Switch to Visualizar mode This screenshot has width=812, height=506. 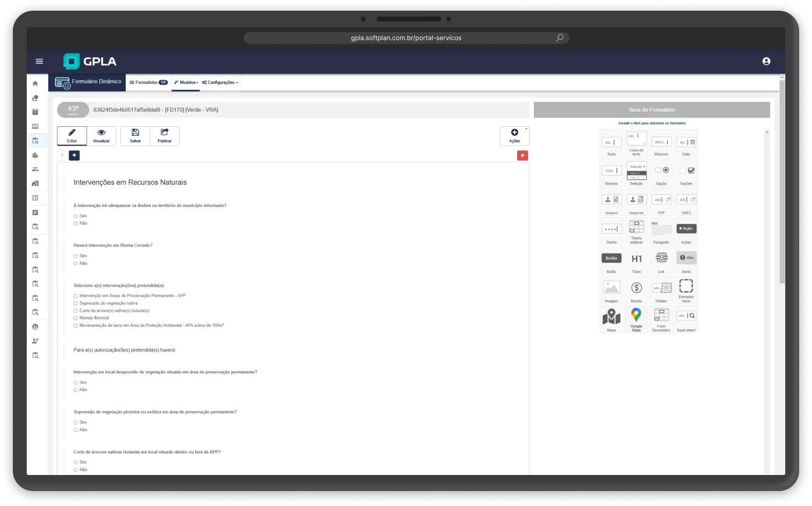coord(101,136)
